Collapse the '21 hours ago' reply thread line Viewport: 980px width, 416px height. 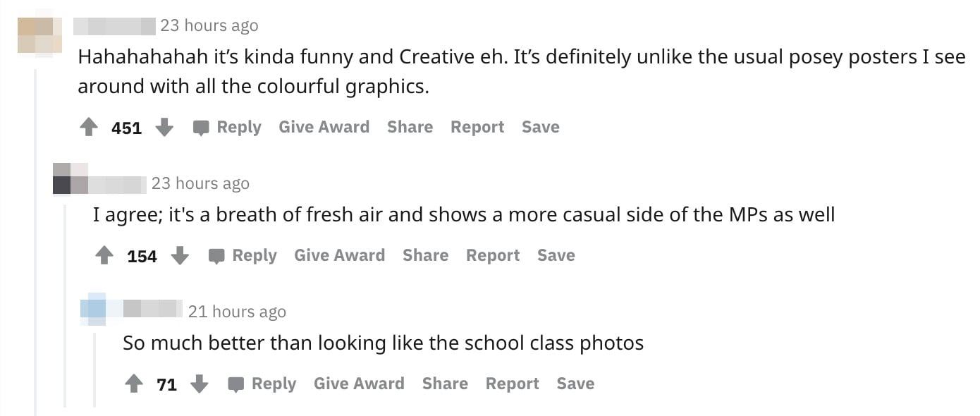click(94, 370)
